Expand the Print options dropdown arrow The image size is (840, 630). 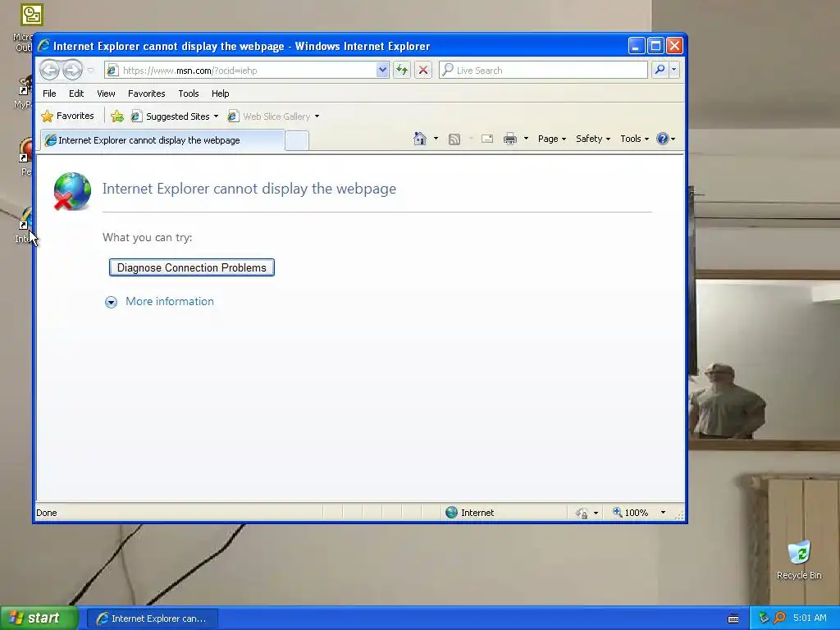[x=526, y=139]
